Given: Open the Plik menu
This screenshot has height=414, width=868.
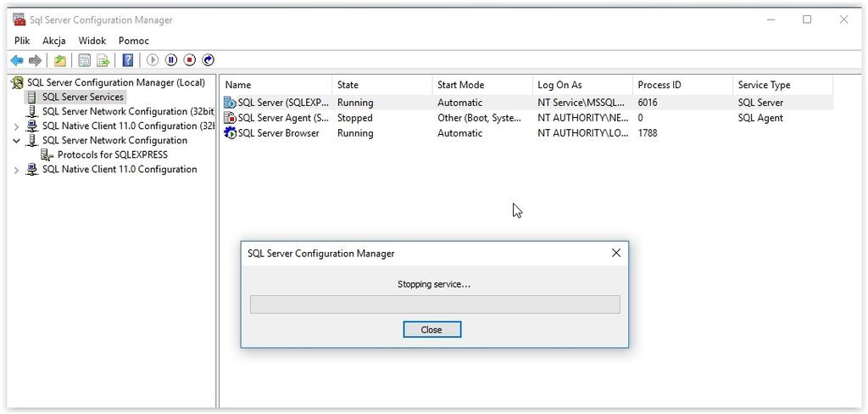Looking at the screenshot, I should coord(22,41).
